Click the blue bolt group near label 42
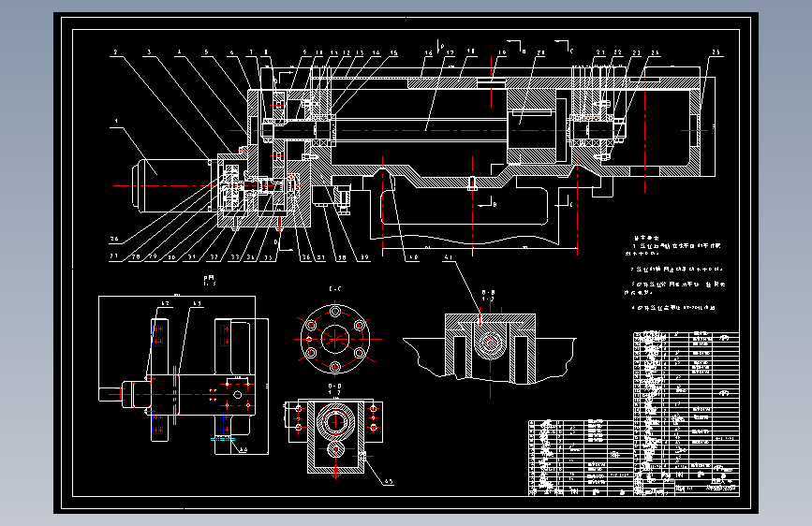 pyautogui.click(x=158, y=335)
